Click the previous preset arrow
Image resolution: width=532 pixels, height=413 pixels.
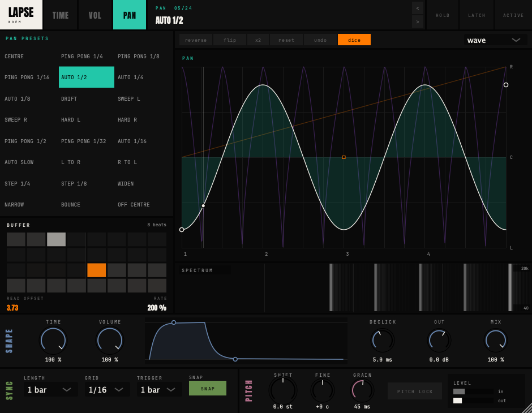[x=417, y=8]
